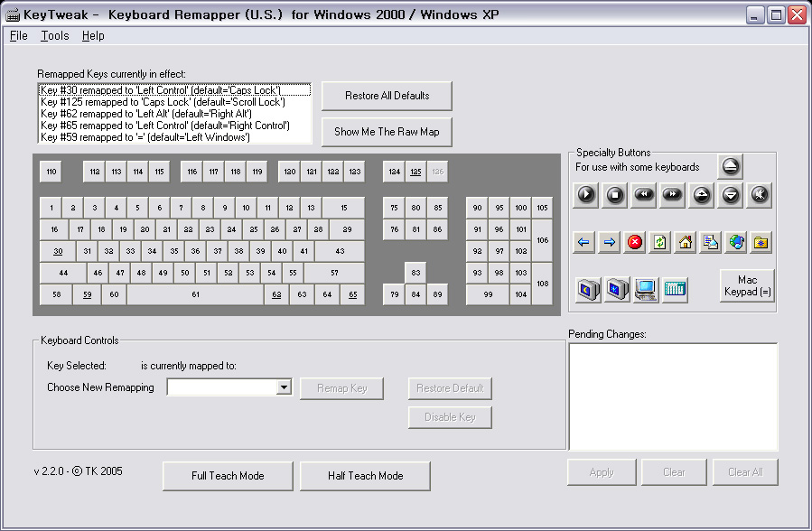Select the Key #62 remapped to Left Alt entry

175,114
